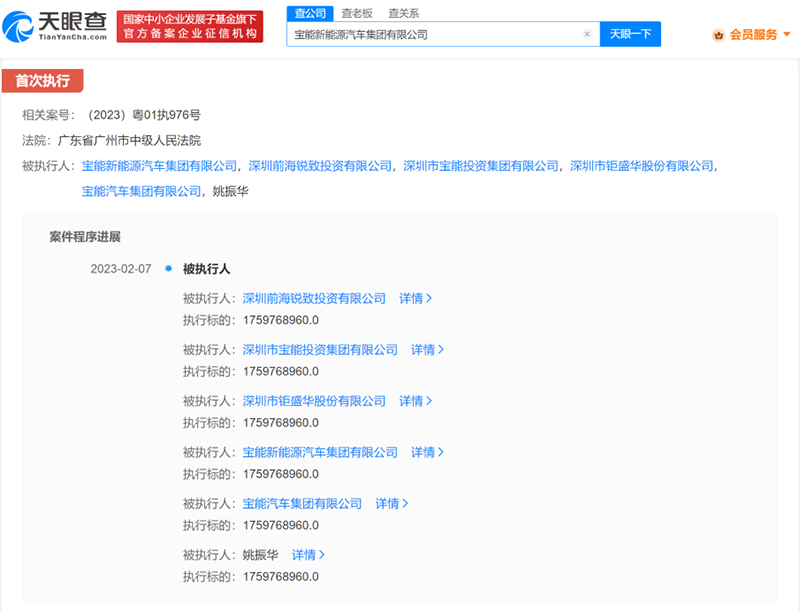View 详情 for 姚振华

pyautogui.click(x=308, y=555)
